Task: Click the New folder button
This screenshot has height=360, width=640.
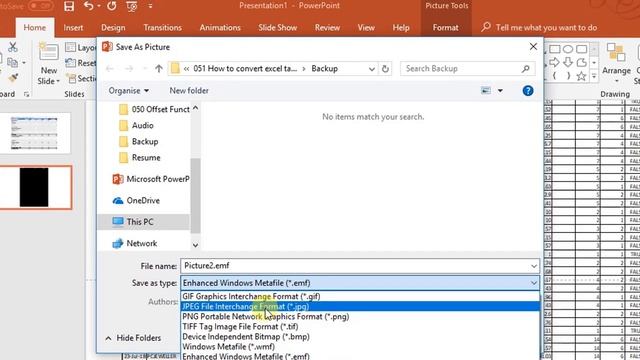Action: click(189, 91)
